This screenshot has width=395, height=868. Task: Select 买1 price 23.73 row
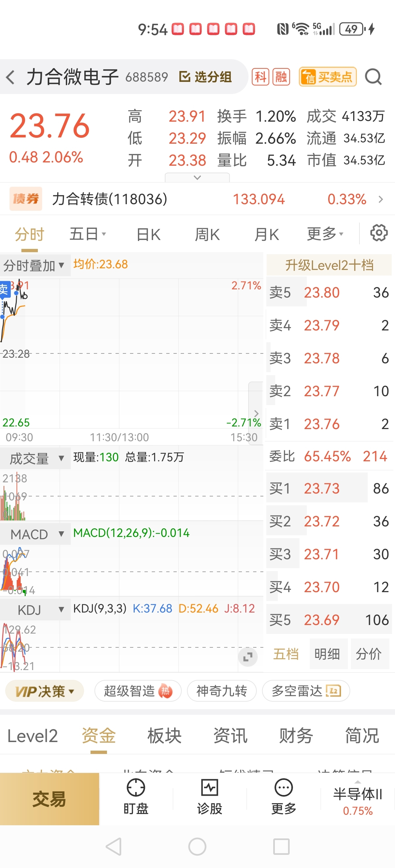pyautogui.click(x=329, y=488)
